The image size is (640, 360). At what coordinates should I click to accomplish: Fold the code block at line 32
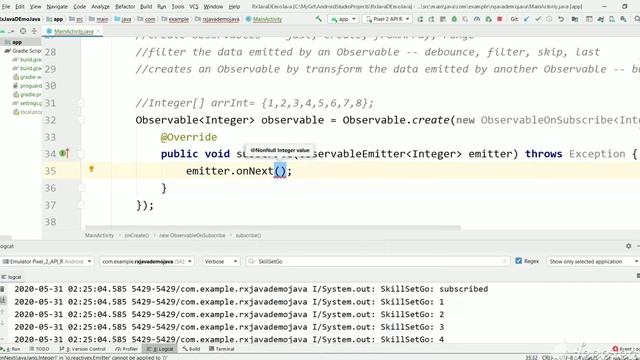[81, 120]
